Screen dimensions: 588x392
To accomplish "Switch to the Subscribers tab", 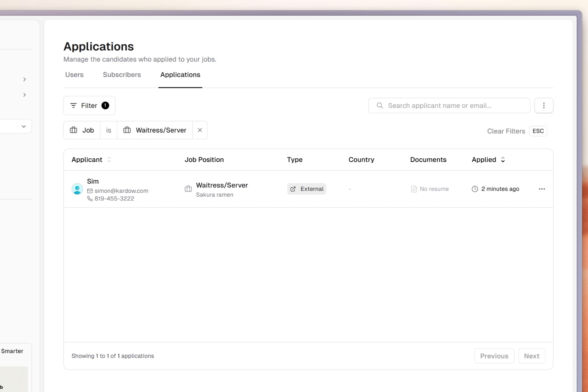I will pos(122,75).
